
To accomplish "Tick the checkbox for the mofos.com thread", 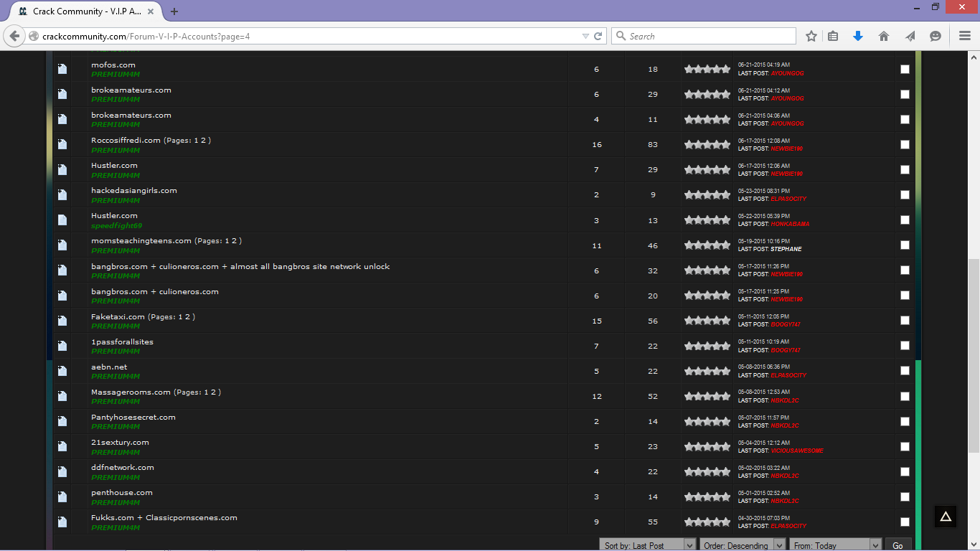I will click(905, 69).
